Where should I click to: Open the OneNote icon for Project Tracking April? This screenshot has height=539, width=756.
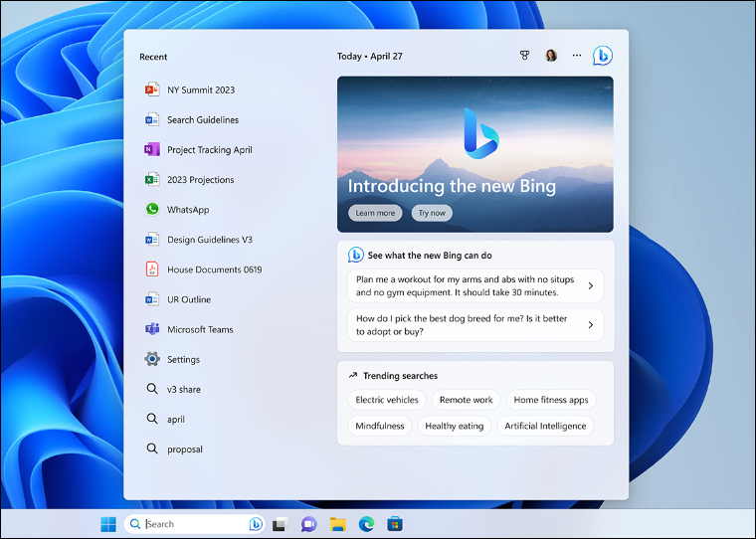(x=152, y=149)
